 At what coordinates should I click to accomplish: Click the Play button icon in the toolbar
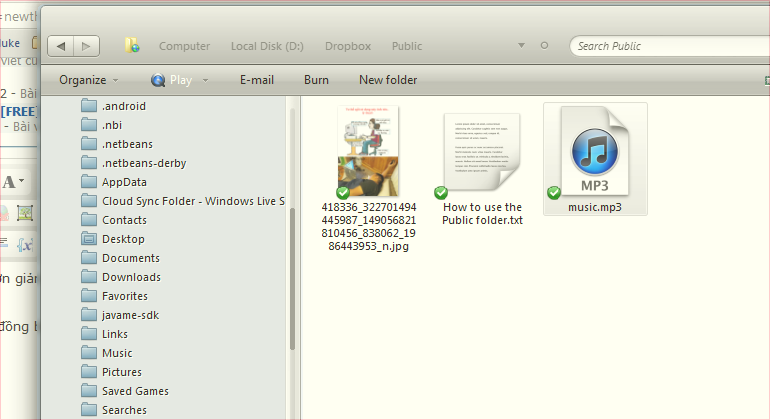point(158,80)
